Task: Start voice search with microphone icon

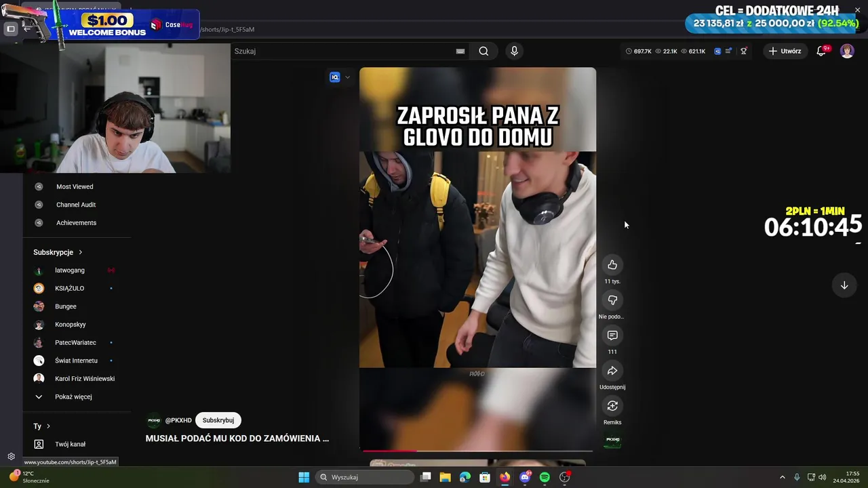Action: click(x=514, y=51)
